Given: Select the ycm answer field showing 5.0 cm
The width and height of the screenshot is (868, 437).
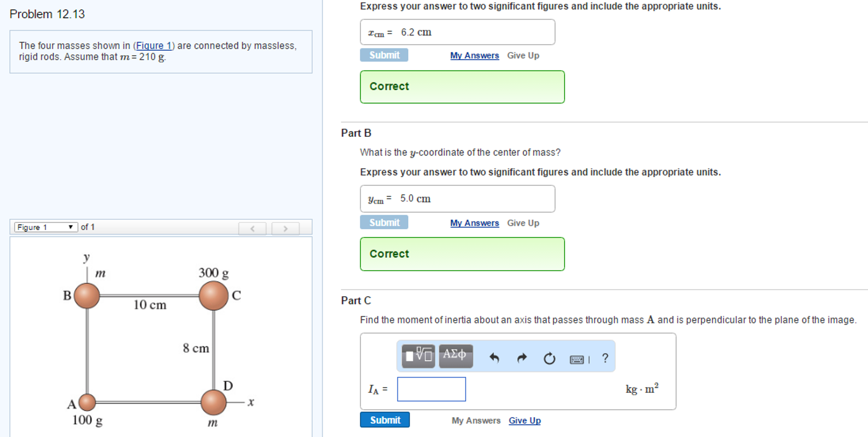Looking at the screenshot, I should coord(457,198).
